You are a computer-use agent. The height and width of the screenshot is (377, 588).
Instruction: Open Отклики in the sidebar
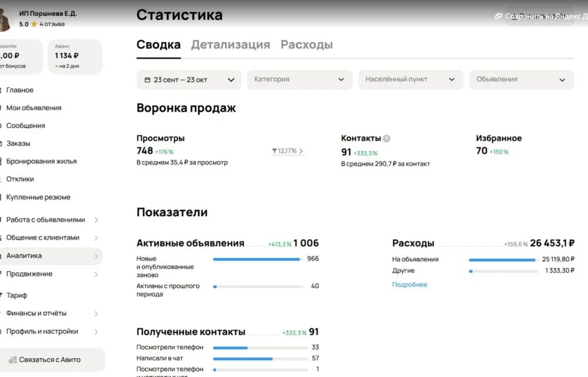[x=20, y=179]
